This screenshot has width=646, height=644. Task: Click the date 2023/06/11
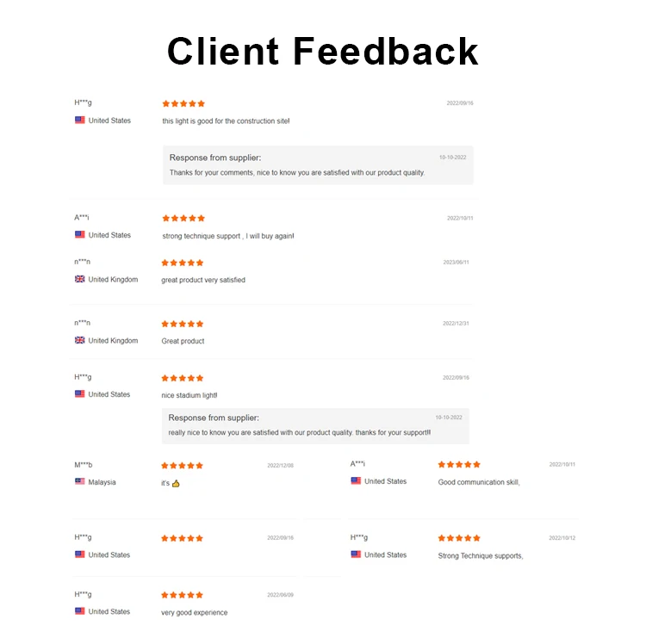click(x=456, y=263)
